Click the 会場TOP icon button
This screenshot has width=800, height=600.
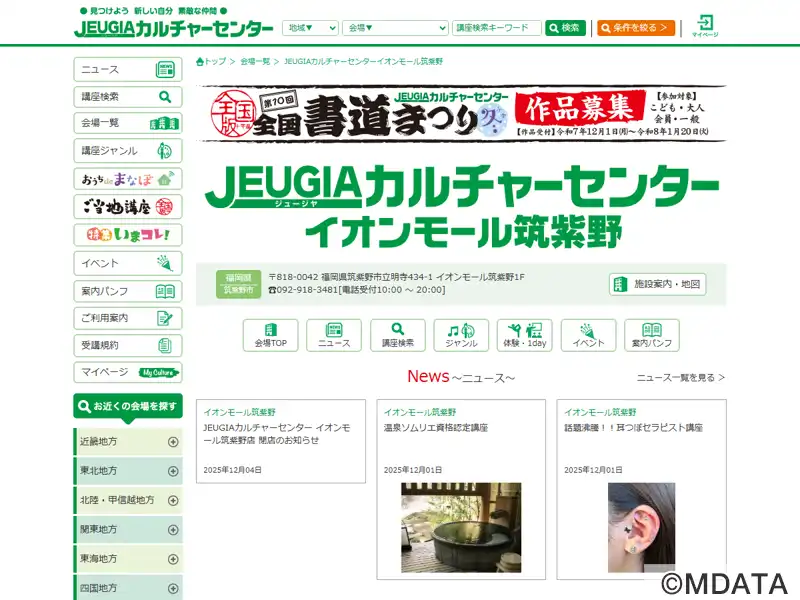coord(270,335)
